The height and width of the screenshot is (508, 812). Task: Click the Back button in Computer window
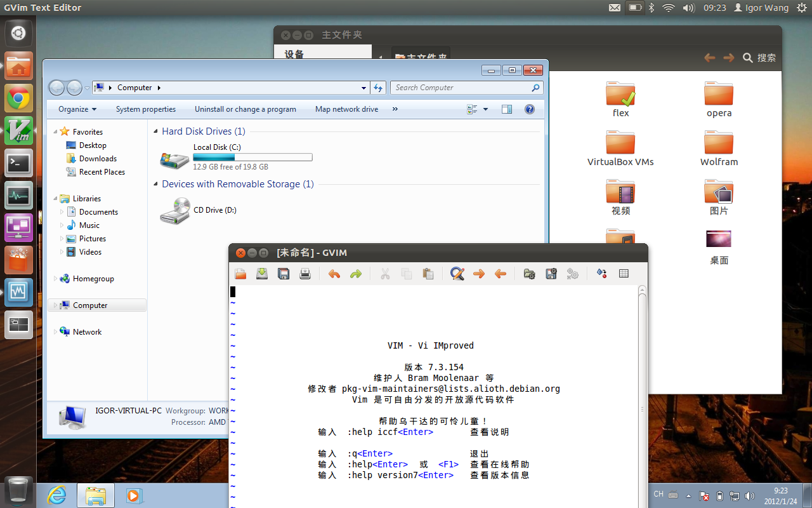click(56, 88)
